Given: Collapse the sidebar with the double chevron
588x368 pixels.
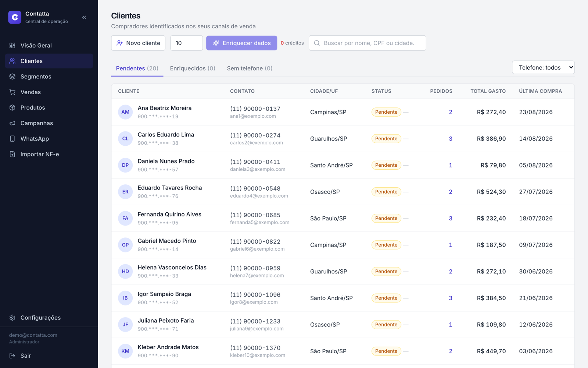Looking at the screenshot, I should (x=84, y=17).
